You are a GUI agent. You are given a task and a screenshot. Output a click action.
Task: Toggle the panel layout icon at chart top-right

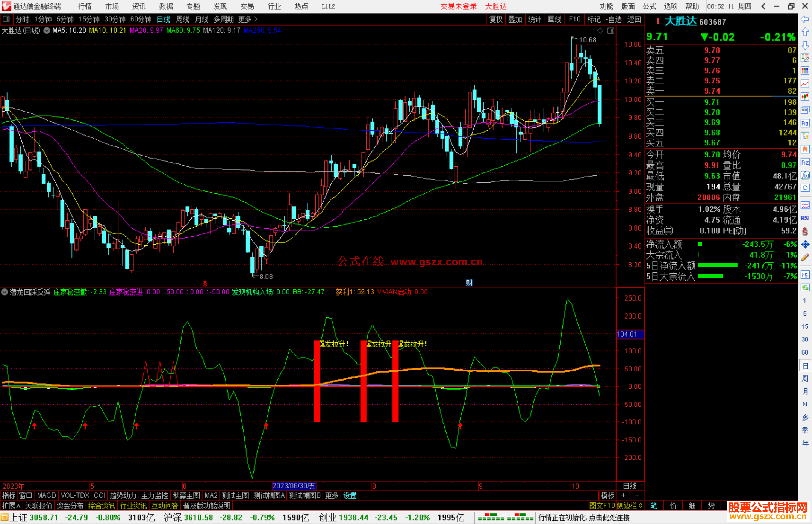pos(611,31)
